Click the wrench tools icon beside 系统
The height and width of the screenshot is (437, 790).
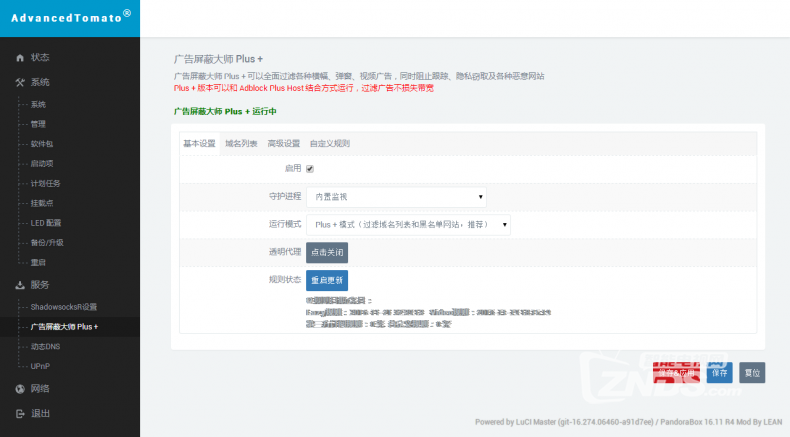(x=20, y=83)
